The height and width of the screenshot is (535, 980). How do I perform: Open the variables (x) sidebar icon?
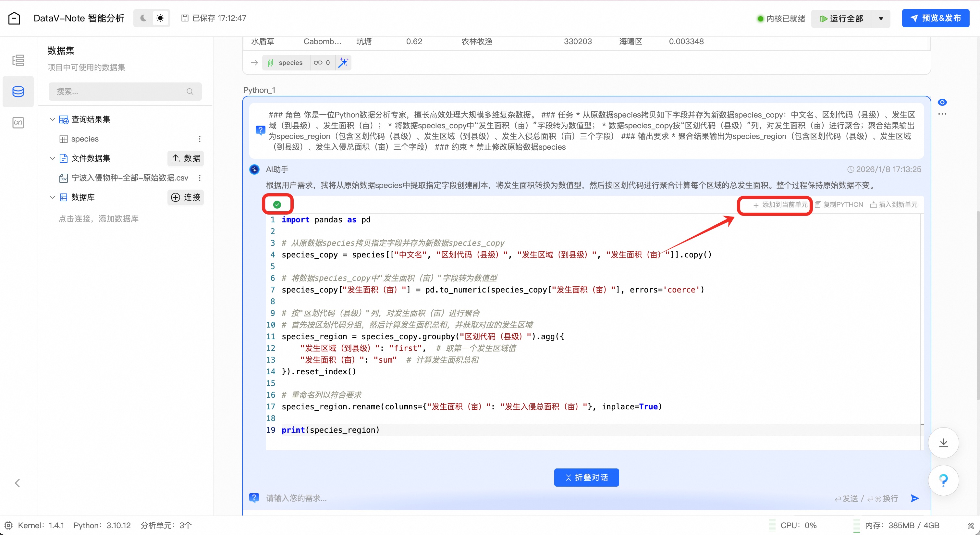pos(18,122)
